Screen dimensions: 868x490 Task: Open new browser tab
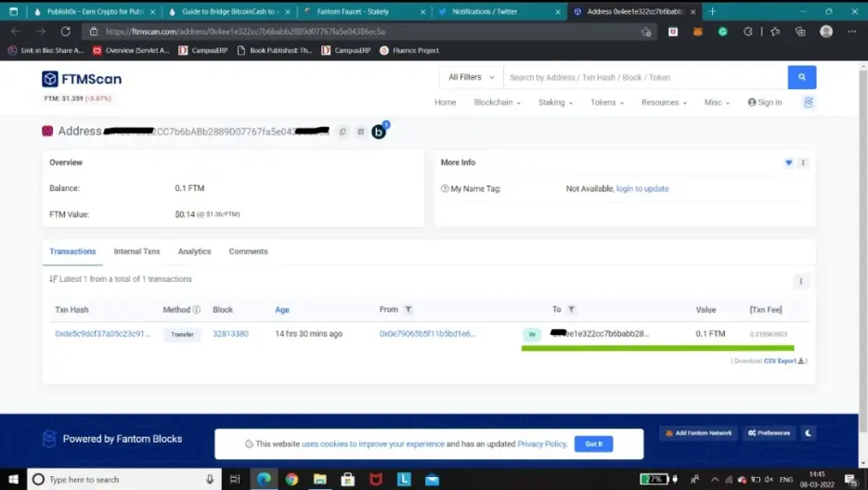click(x=712, y=11)
